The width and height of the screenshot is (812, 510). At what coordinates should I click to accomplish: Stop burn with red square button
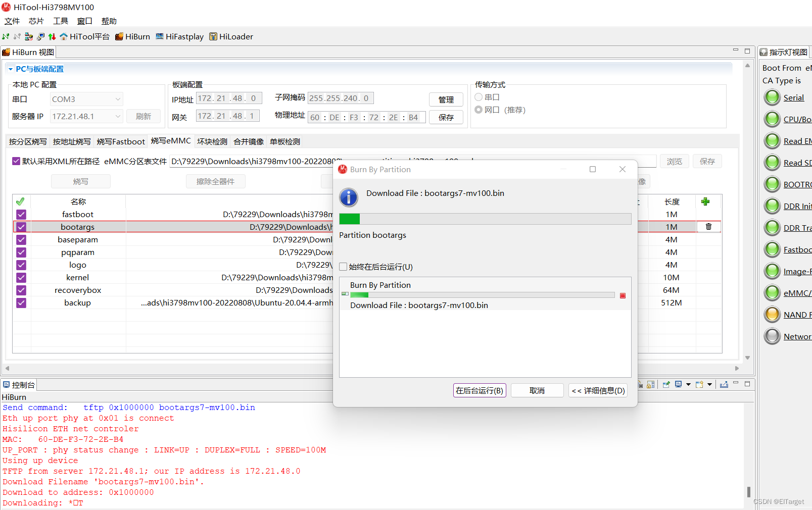623,295
